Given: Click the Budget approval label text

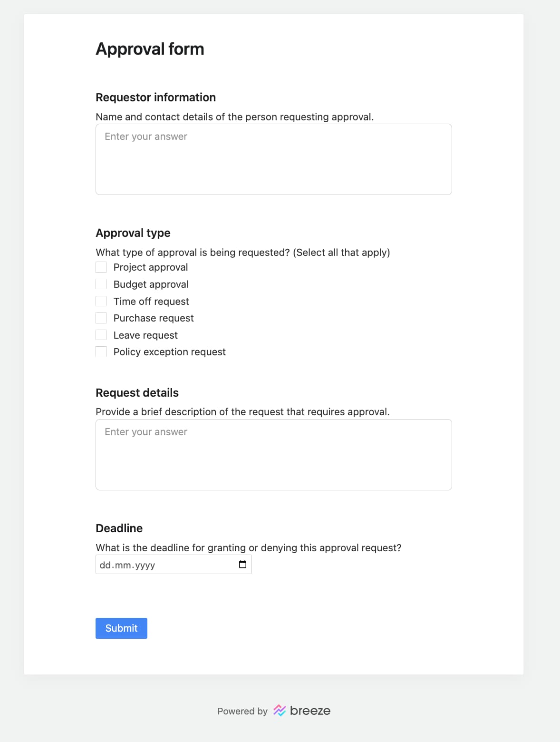Looking at the screenshot, I should point(151,284).
